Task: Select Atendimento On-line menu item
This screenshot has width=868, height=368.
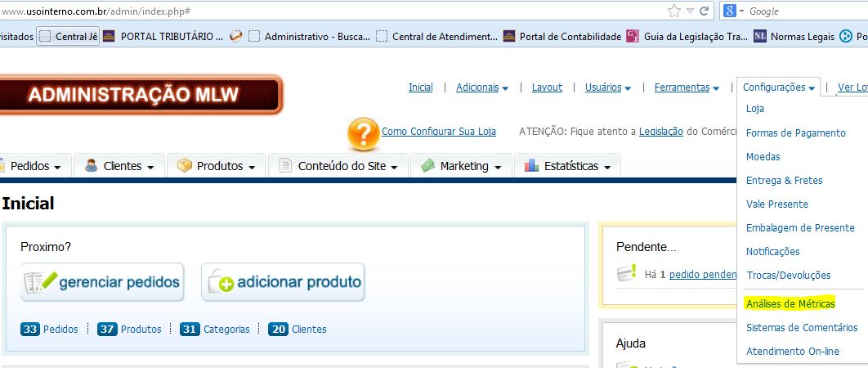Action: click(x=792, y=352)
